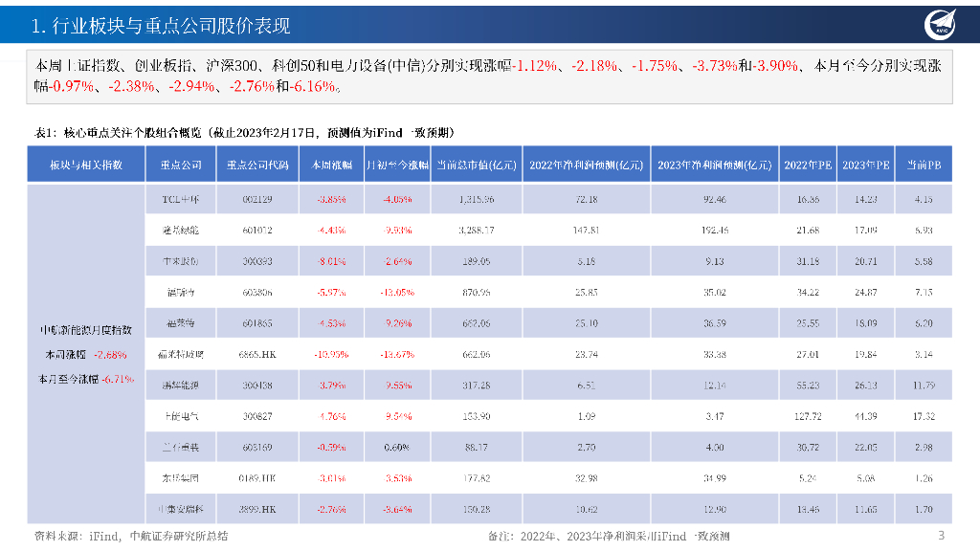
Task: Click the current PB value '17.32'
Action: pyautogui.click(x=924, y=416)
